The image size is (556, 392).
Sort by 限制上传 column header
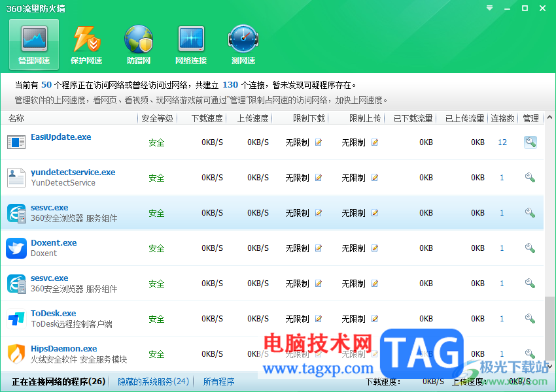coord(365,118)
